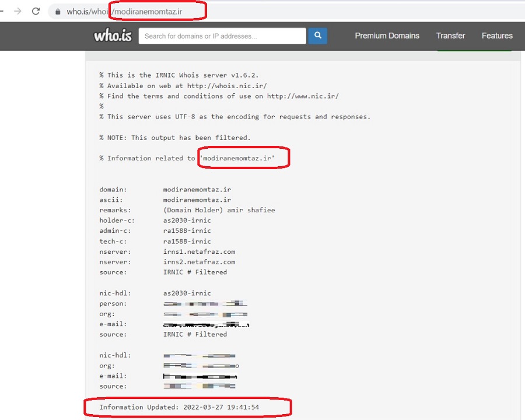Image resolution: width=525 pixels, height=420 pixels.
Task: Reload the page with the refresh icon
Action: click(36, 12)
